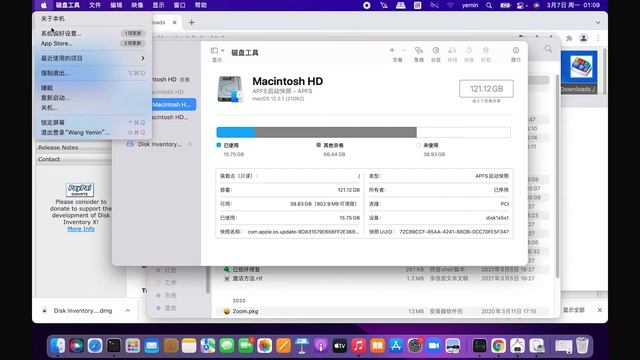This screenshot has height=360, width=640.
Task: Open the 文件 menu in the menu bar
Action: 95,5
